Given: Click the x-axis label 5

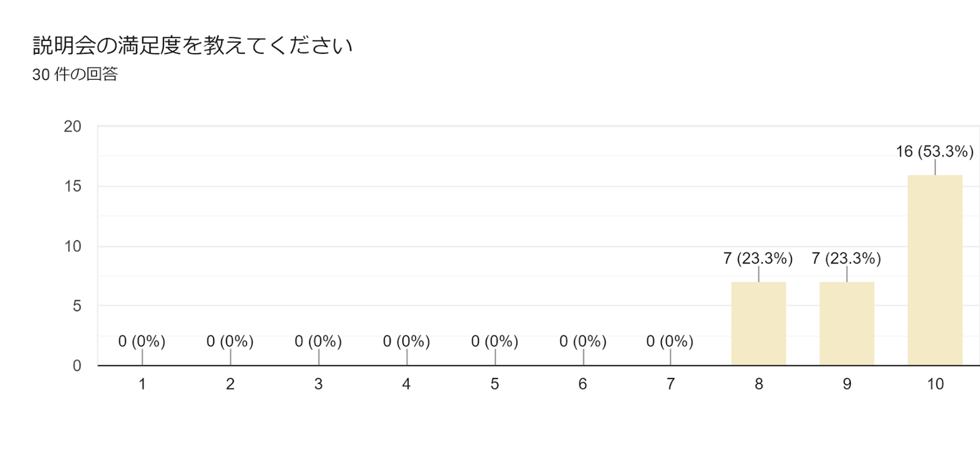Looking at the screenshot, I should [x=495, y=385].
